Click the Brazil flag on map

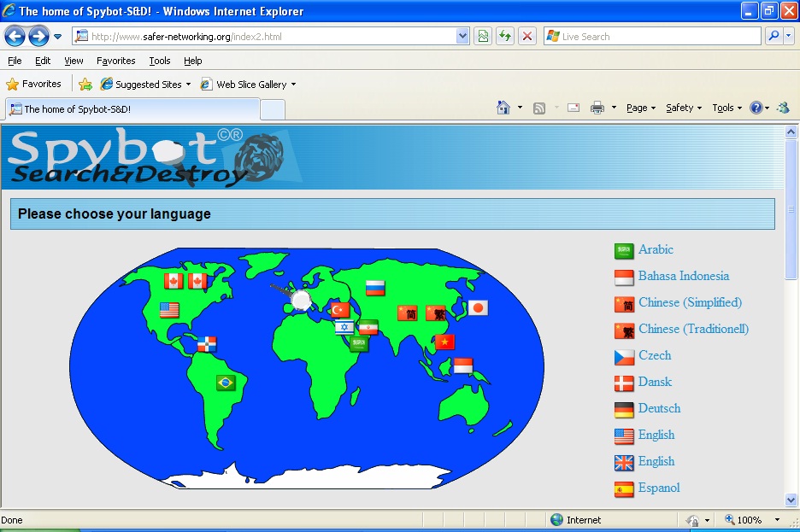click(x=226, y=383)
